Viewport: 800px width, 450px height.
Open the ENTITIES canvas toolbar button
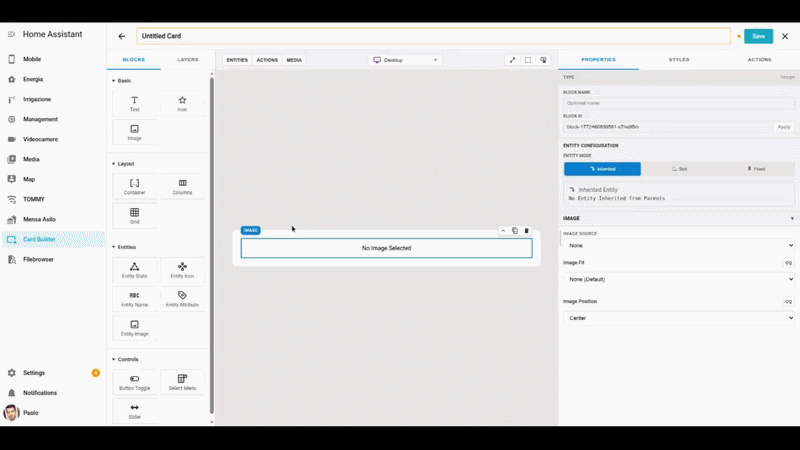click(x=237, y=60)
